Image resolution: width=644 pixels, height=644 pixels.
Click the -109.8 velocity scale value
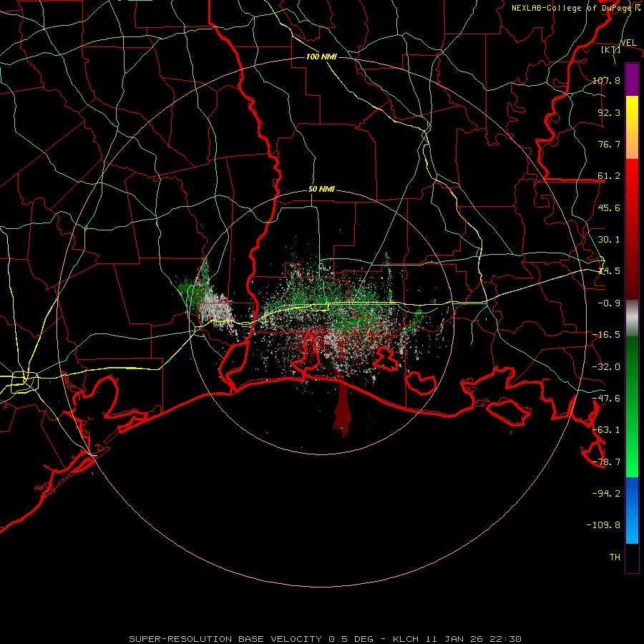pyautogui.click(x=603, y=525)
